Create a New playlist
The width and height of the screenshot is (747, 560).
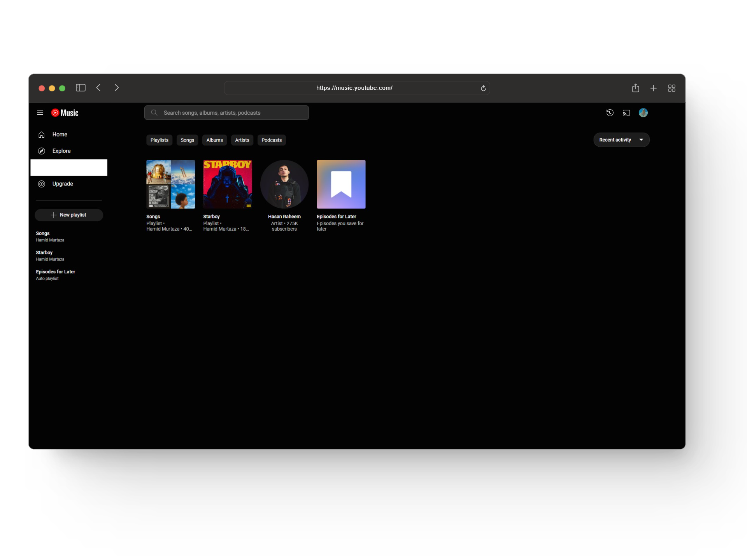tap(69, 215)
